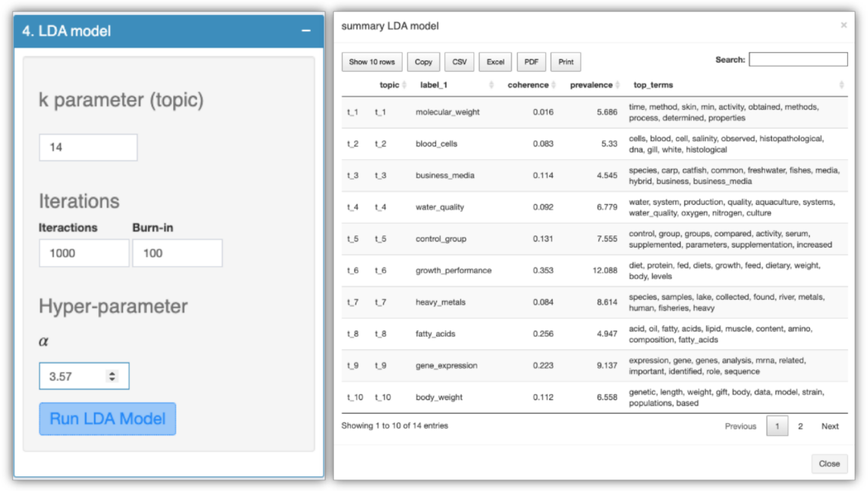The image size is (868, 491).
Task: Print the LDA summary table
Action: [x=566, y=62]
